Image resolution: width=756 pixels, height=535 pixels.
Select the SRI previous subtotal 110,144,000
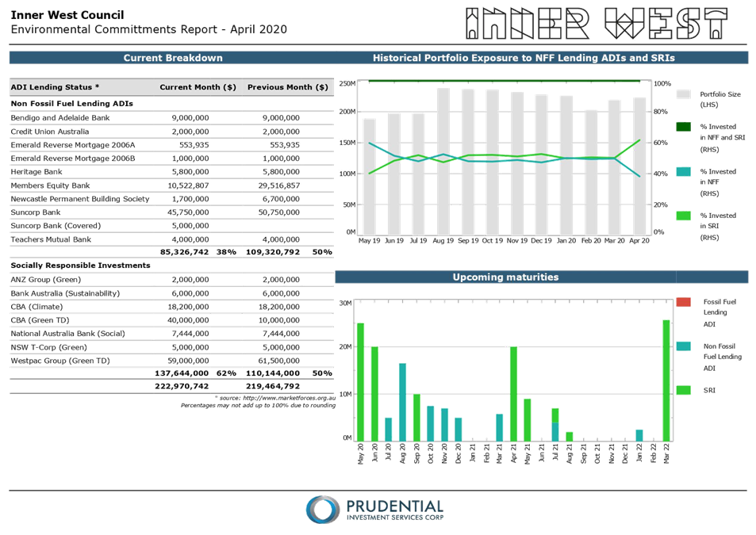click(x=273, y=373)
